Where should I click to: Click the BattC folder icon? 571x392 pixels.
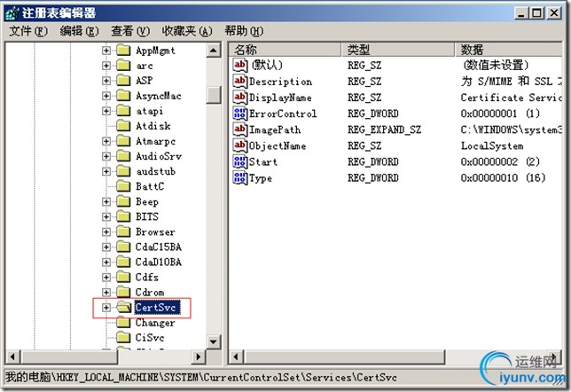123,186
